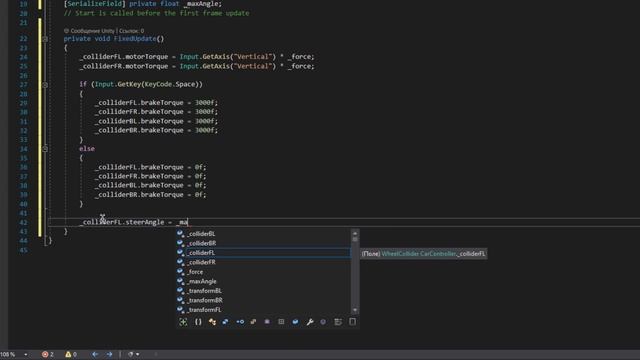This screenshot has height=360, width=640.
Task: Toggle the grid-shaped constants filter icon
Action: tap(281, 322)
